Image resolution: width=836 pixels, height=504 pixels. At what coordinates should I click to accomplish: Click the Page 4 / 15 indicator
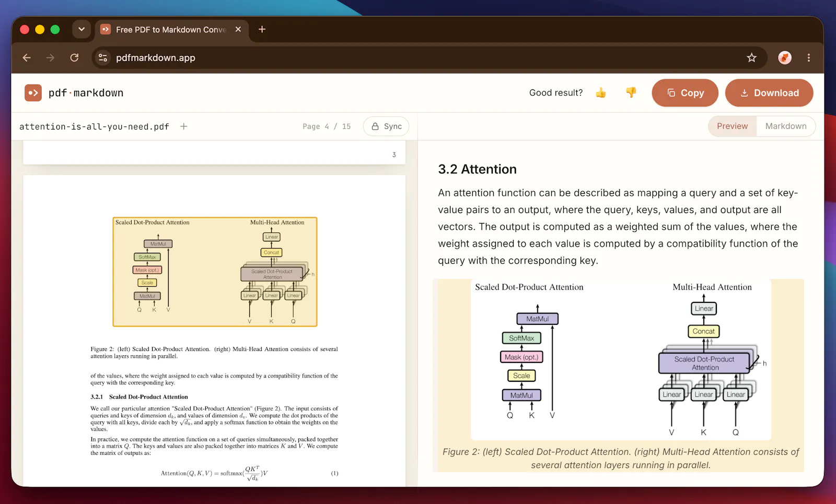327,126
